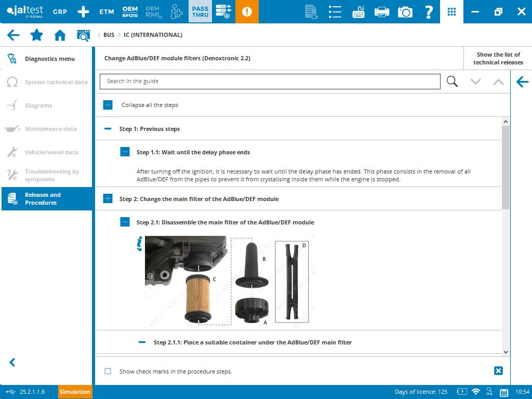The image size is (532, 399).
Task: Click the favorites star icon
Action: 36,35
